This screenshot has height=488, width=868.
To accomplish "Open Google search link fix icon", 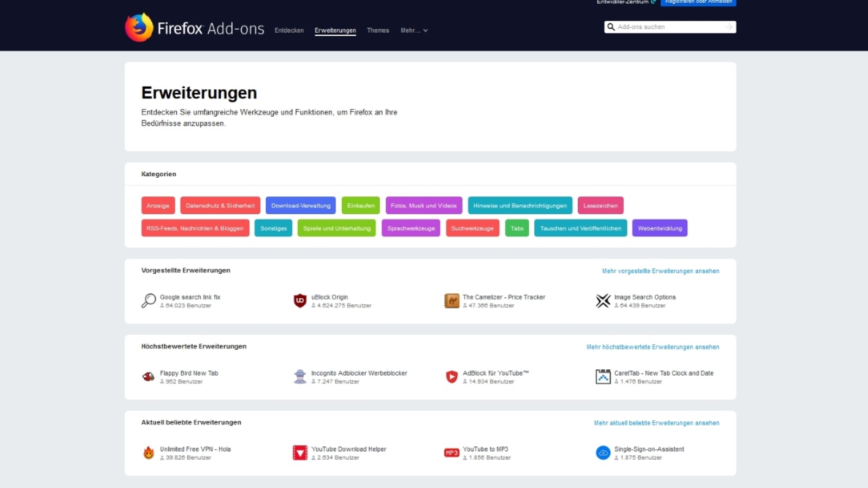I will pos(149,300).
